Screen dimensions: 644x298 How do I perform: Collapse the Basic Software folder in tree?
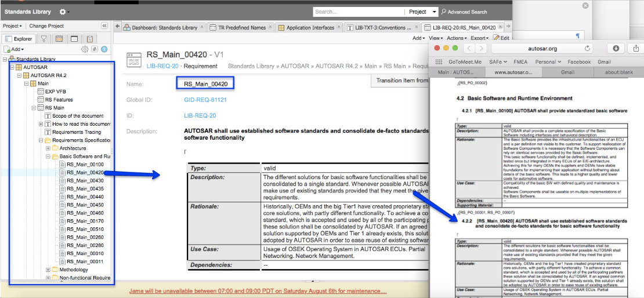tap(48, 157)
